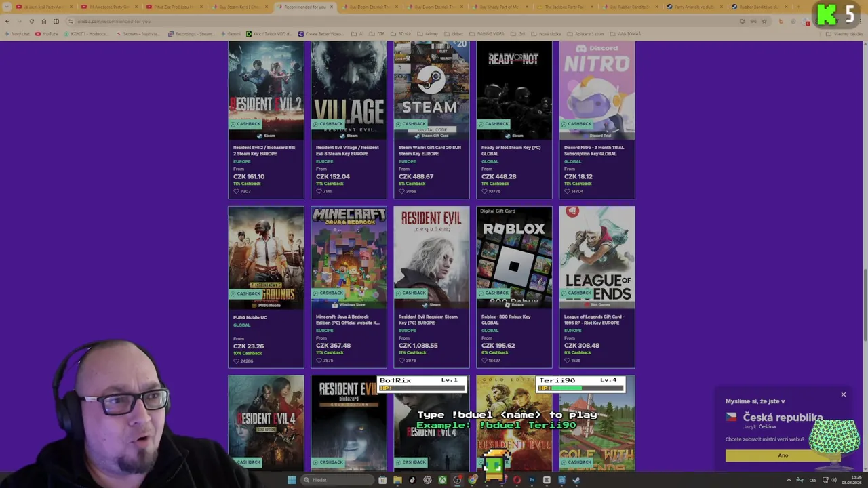
Task: Click price CZK 1,038.55 on Resident Evil Requiem
Action: (x=418, y=346)
